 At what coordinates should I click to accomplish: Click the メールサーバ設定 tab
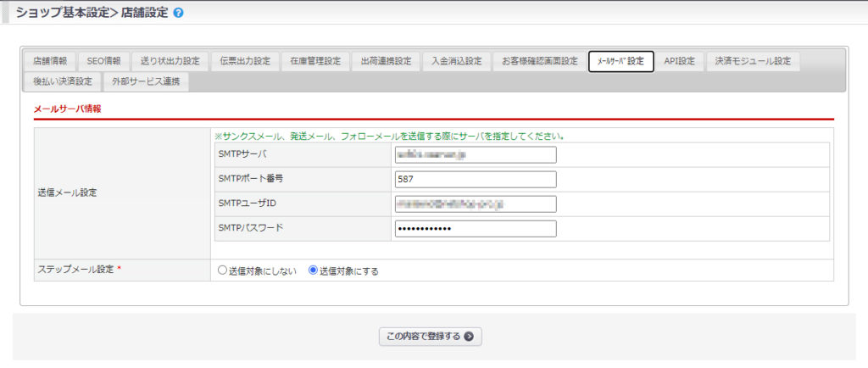pos(621,61)
